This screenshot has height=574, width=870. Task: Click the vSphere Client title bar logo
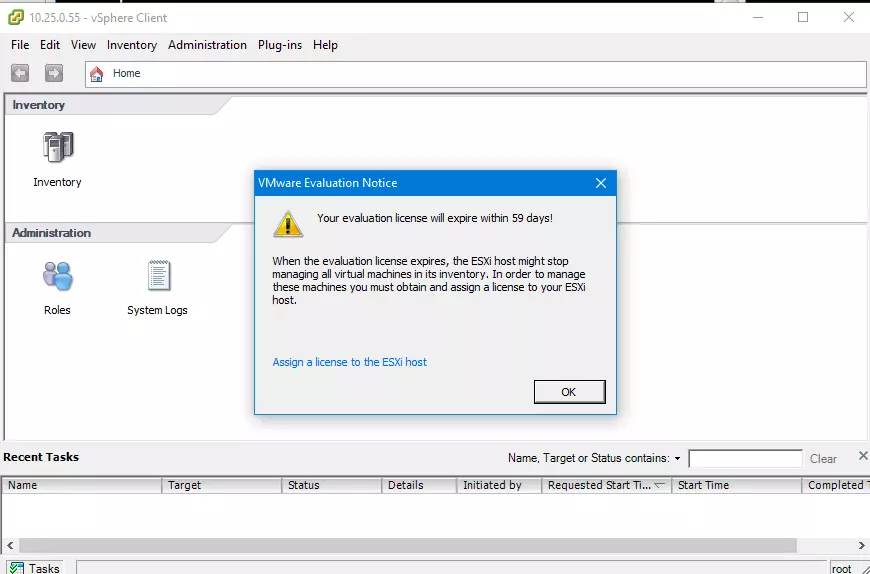point(16,17)
